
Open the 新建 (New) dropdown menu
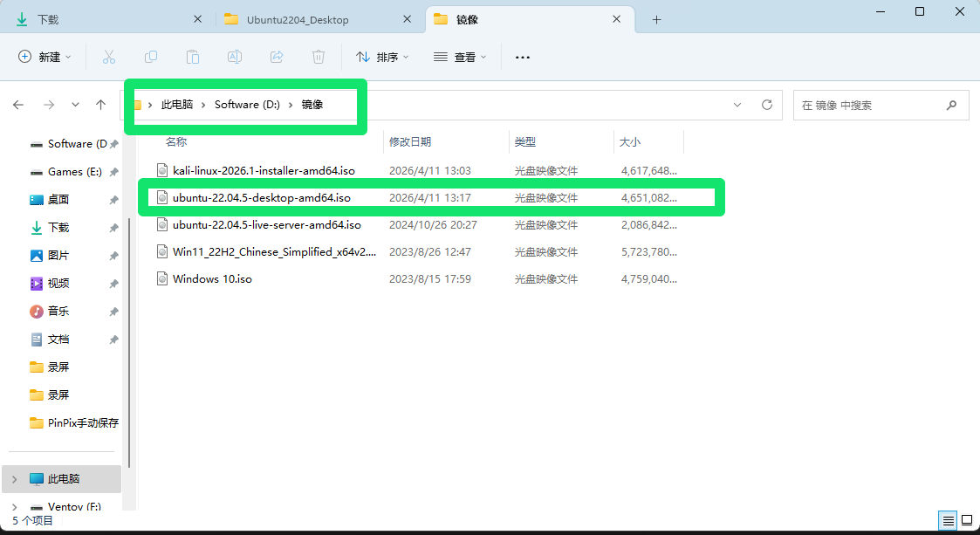point(45,57)
